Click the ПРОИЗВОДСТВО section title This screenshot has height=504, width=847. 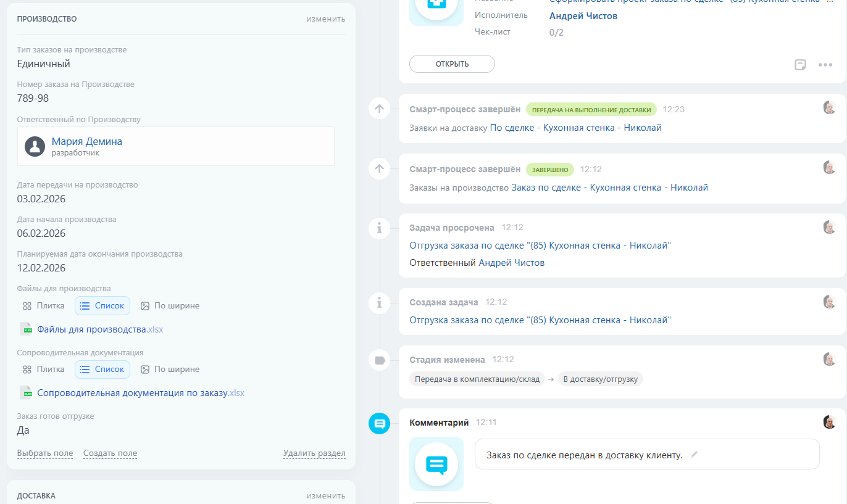click(x=47, y=19)
